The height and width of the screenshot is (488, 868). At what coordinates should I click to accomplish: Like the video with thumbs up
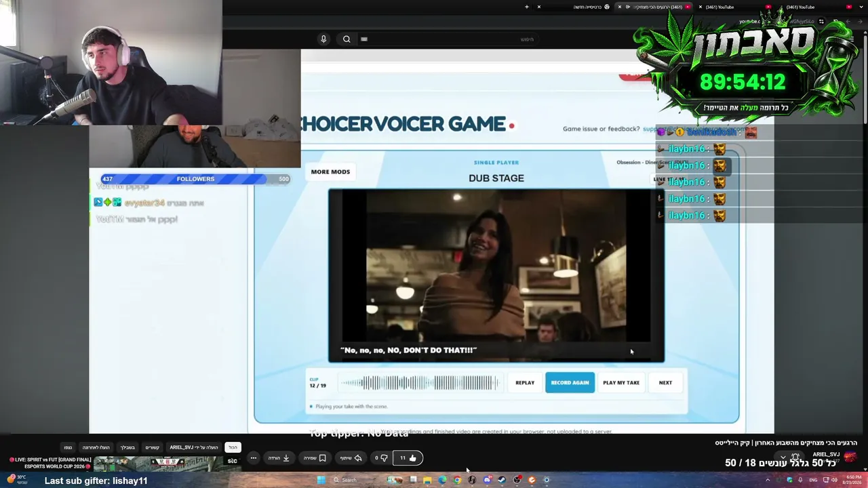(x=408, y=458)
